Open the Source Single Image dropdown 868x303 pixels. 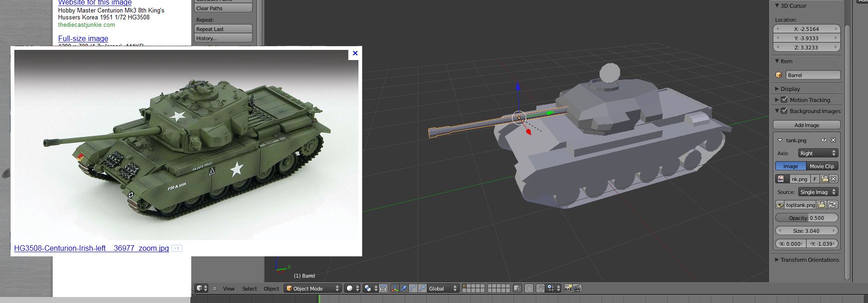click(x=818, y=192)
